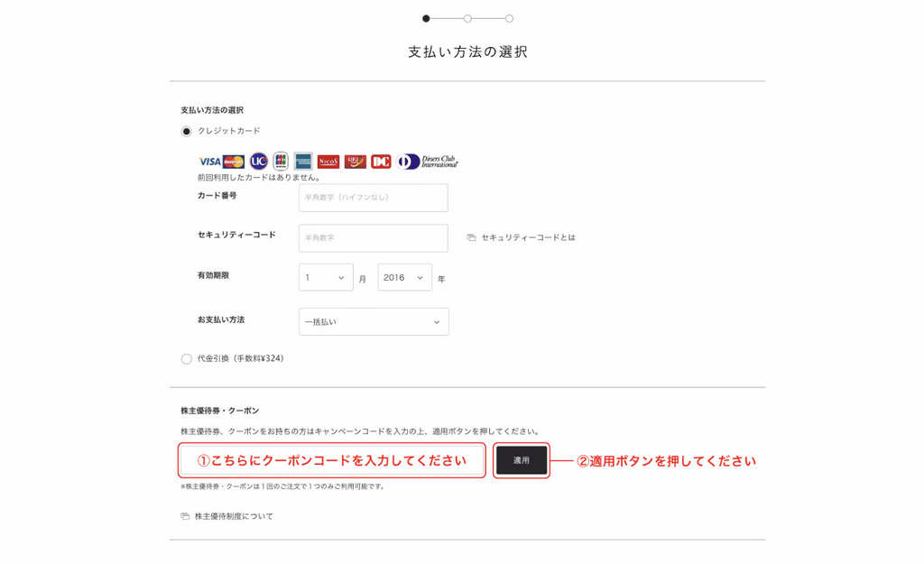Click the UFJ card logo
This screenshot has height=564, width=924.
356,162
